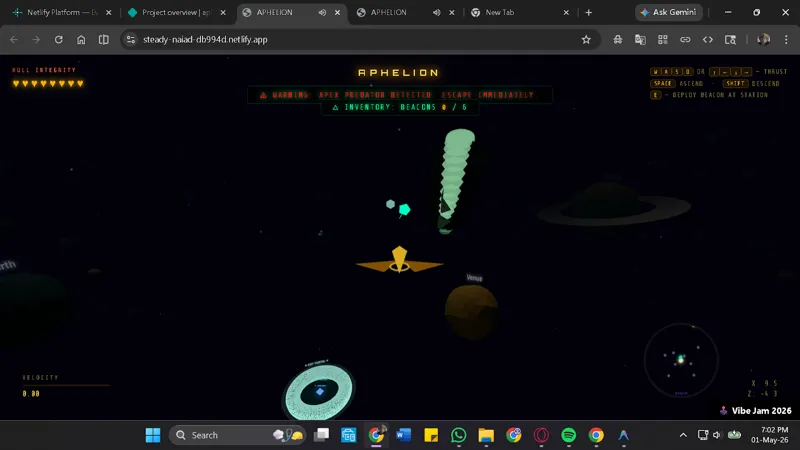Click the Ask Gemini button

pyautogui.click(x=668, y=12)
